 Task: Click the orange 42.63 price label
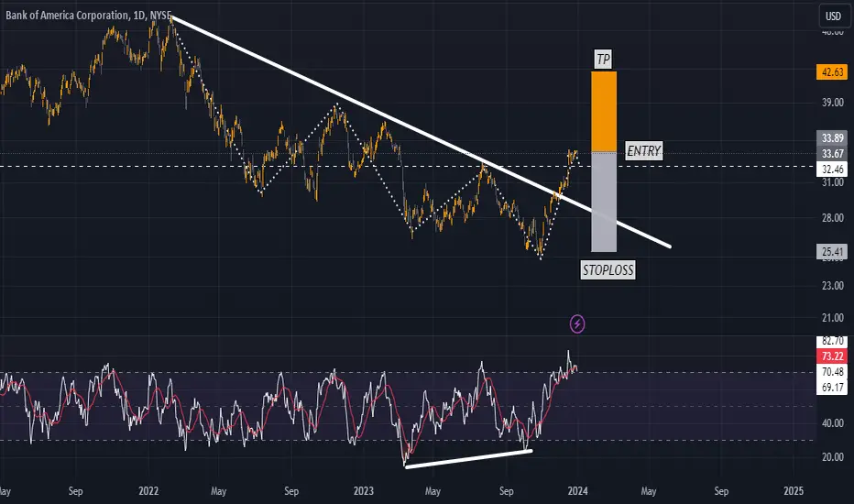[x=832, y=71]
